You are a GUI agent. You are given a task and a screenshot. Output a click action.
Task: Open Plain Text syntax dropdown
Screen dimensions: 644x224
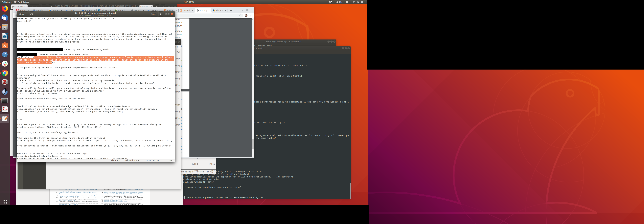(x=116, y=161)
